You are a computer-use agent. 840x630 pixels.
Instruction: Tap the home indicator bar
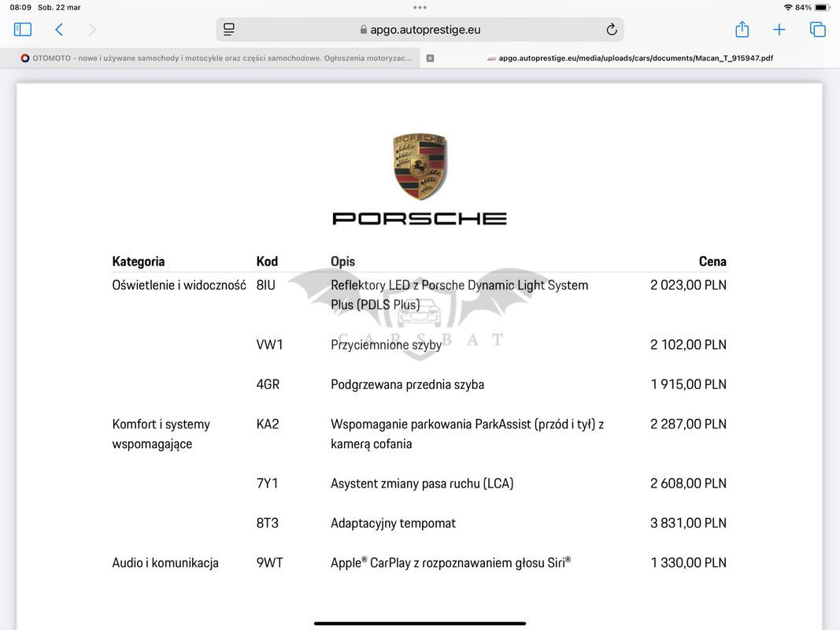(420, 624)
